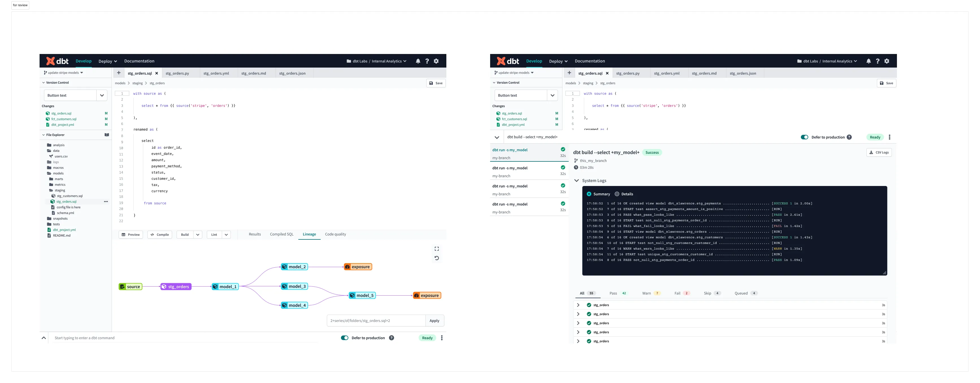The image size is (980, 383).
Task: Open the Results tab
Action: (255, 234)
